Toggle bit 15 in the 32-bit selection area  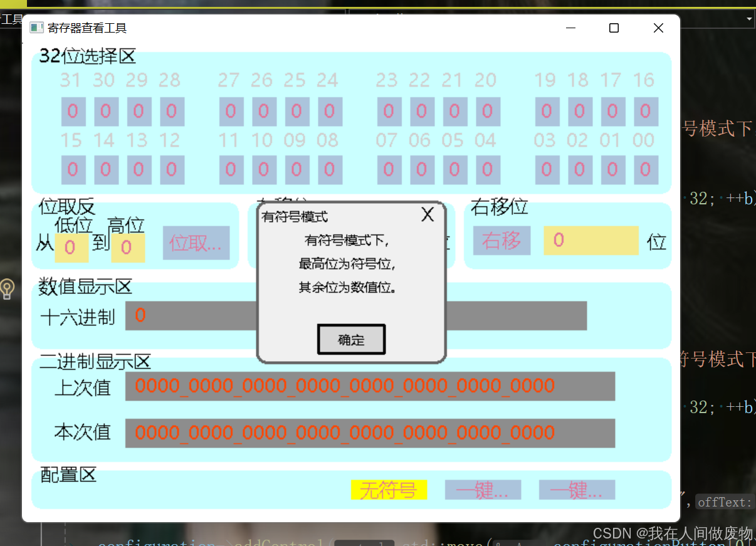pos(73,170)
